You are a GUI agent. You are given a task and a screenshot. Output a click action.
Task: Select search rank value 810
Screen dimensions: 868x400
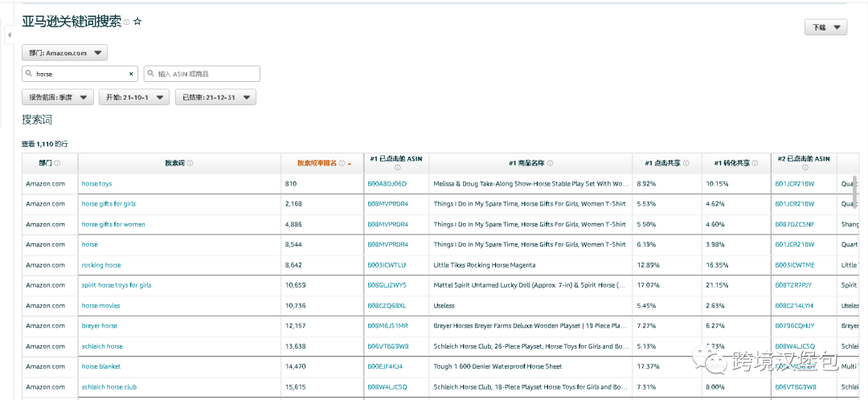pos(291,184)
